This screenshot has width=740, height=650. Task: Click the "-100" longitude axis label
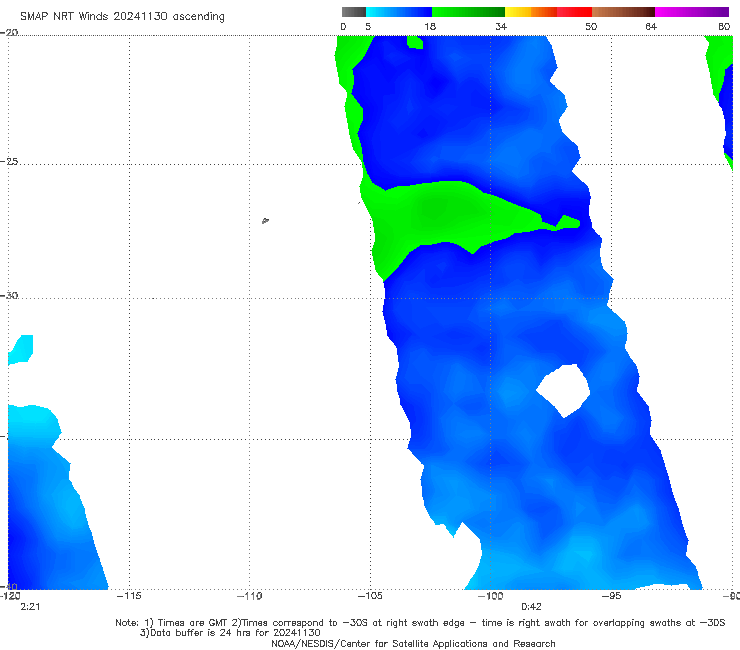point(490,596)
